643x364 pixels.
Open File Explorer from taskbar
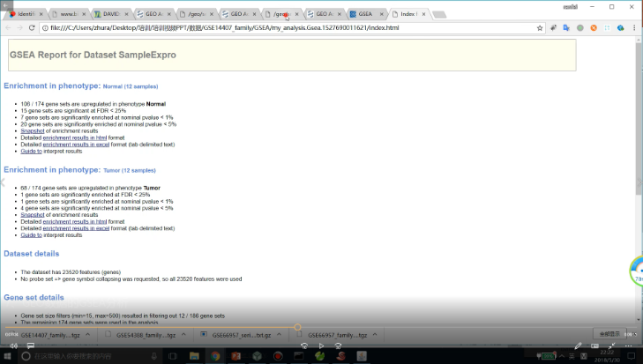coord(194,356)
